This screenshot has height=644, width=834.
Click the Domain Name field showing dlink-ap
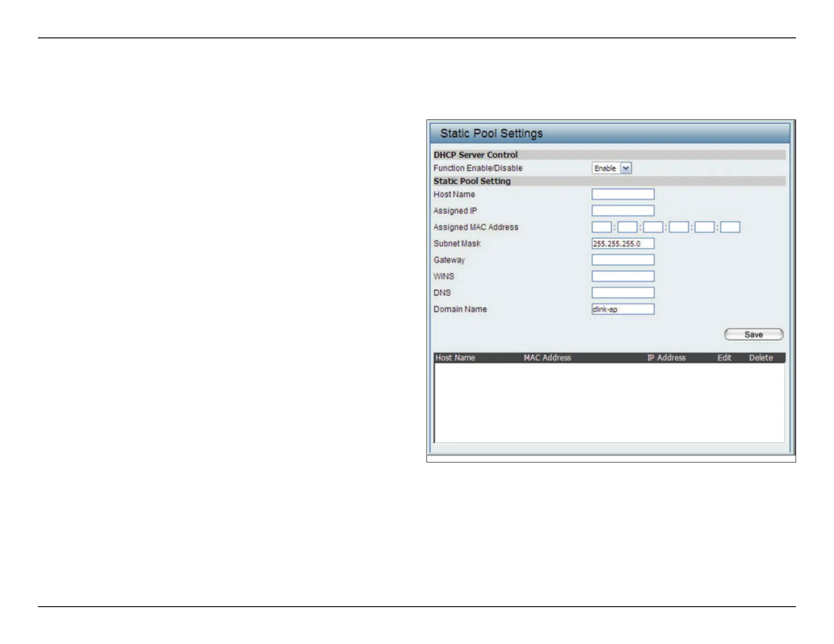point(623,309)
